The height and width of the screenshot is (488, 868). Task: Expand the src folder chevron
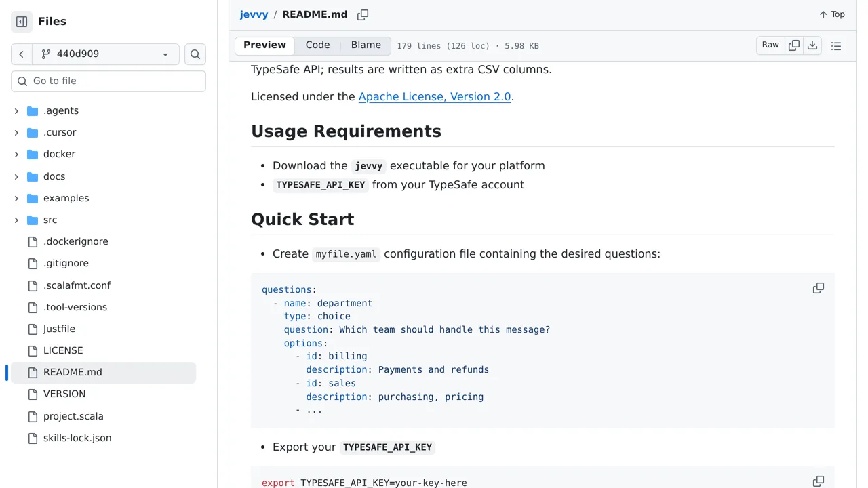click(16, 220)
